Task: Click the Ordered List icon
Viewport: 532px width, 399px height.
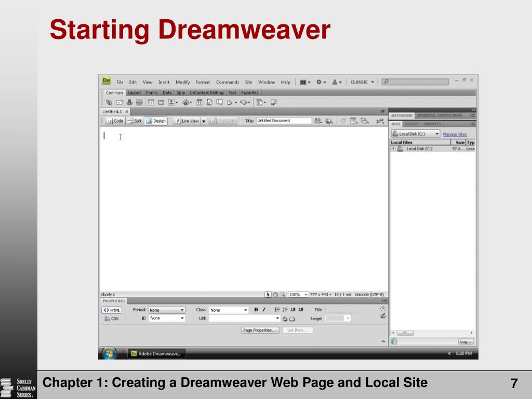Action: tap(285, 310)
